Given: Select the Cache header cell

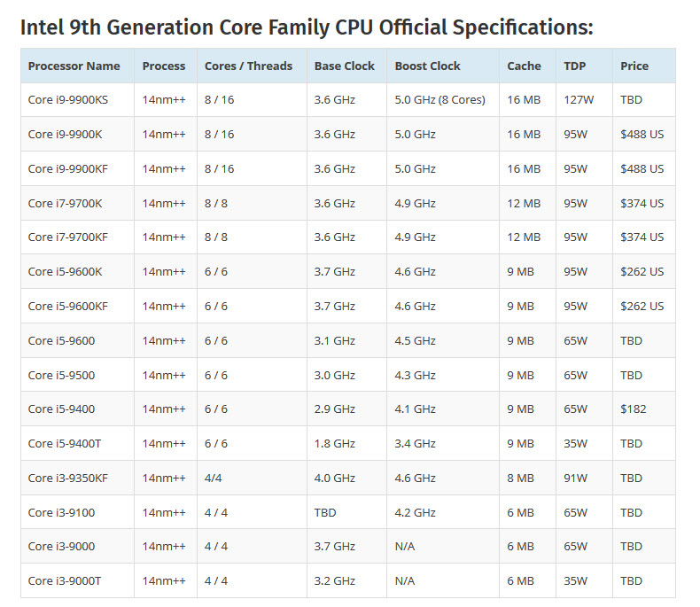Looking at the screenshot, I should (524, 66).
